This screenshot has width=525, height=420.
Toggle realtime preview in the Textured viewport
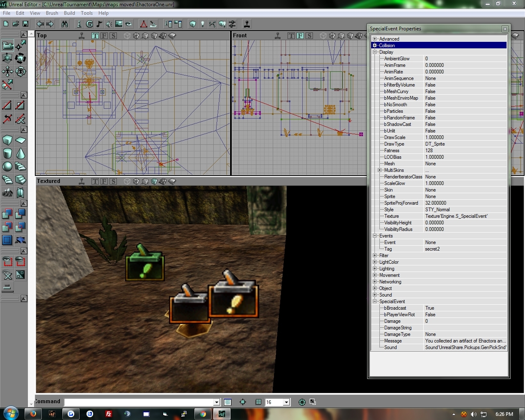click(x=82, y=181)
